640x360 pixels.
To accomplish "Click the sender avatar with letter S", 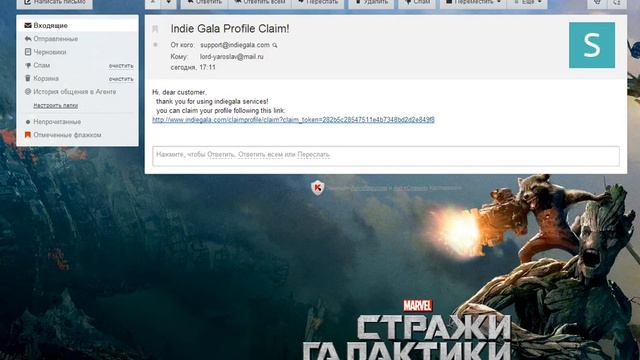I will [592, 45].
